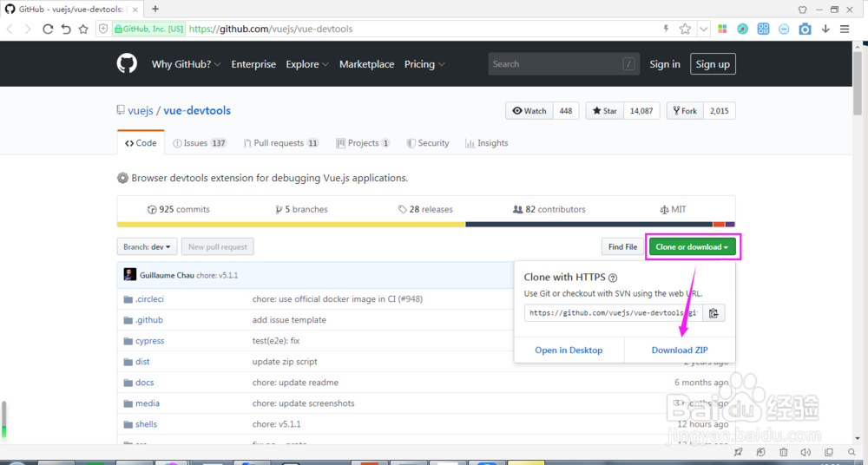The width and height of the screenshot is (868, 465).
Task: Click Download ZIP link
Action: click(x=680, y=350)
